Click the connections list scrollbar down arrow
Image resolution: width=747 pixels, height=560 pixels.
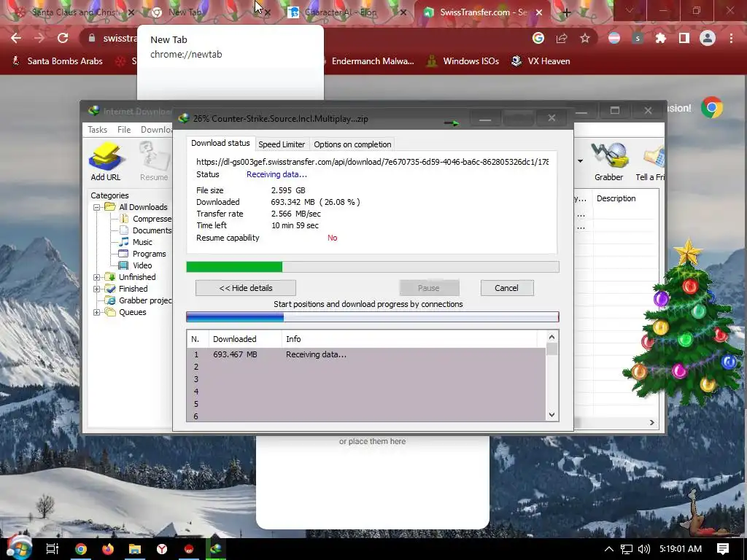point(551,415)
